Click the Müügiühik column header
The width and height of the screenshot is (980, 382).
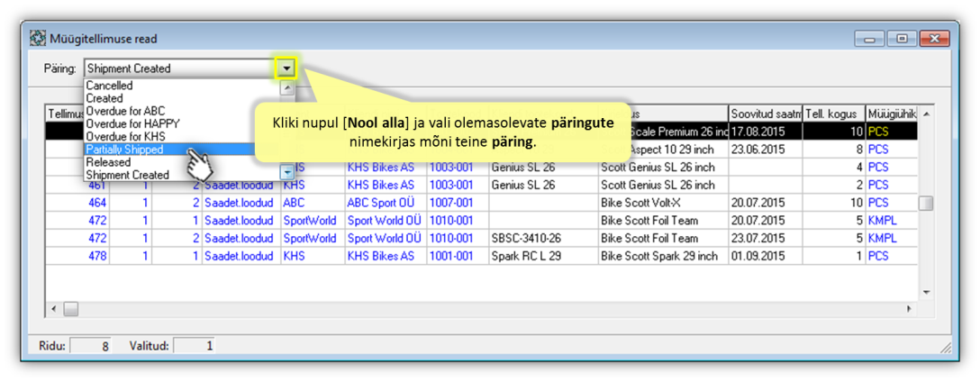891,114
